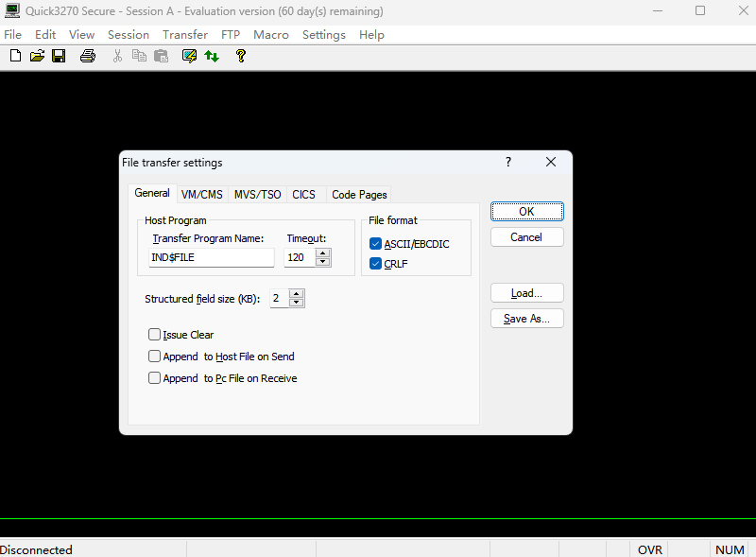This screenshot has height=557, width=756.
Task: Increase Timeout with up spinner arrow
Action: (323, 252)
